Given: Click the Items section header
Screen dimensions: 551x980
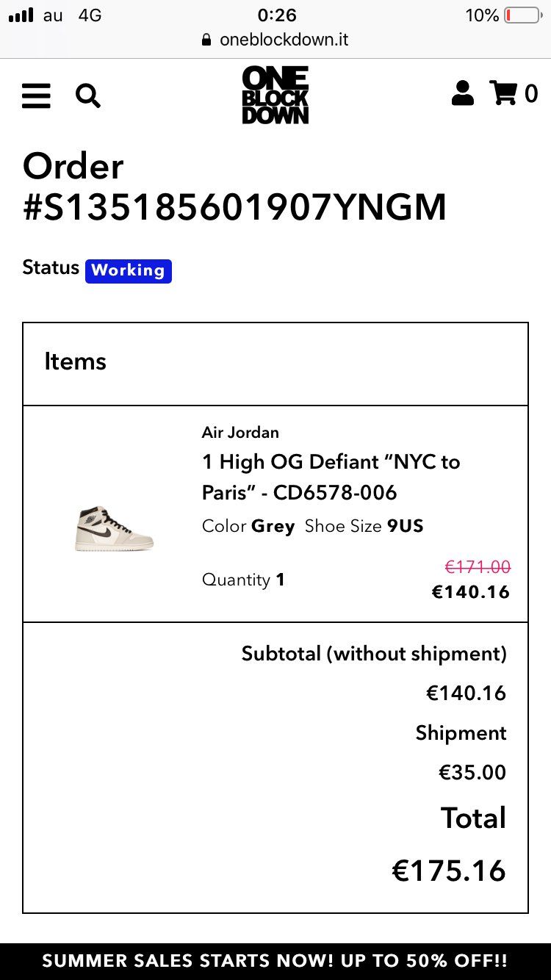Looking at the screenshot, I should point(75,361).
